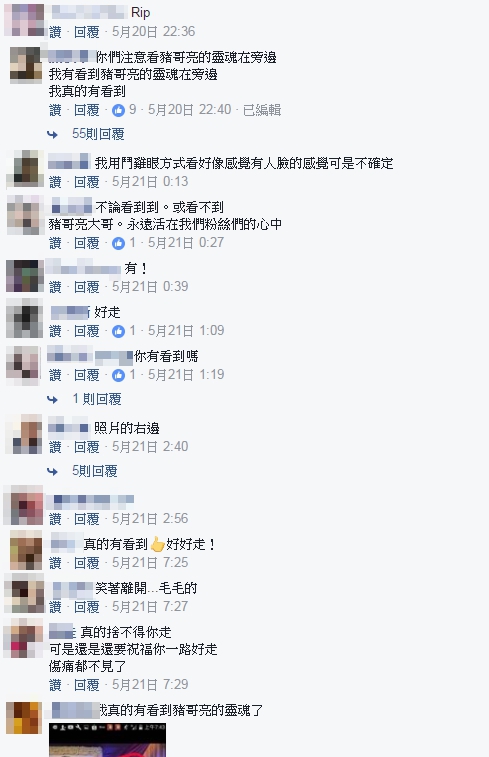Expand the 55則回覆 reply thread

[x=98, y=134]
